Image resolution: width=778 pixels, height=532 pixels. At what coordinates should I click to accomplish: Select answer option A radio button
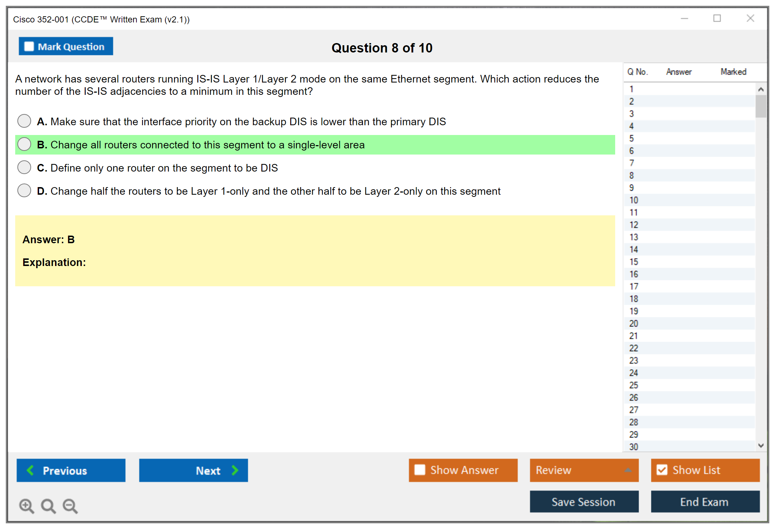point(24,121)
